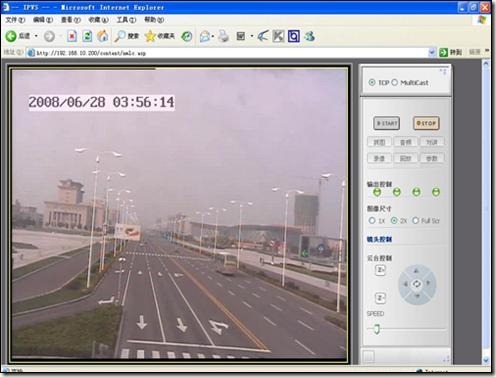Click the START button
Screen dimensions: 496x377
pos(387,123)
